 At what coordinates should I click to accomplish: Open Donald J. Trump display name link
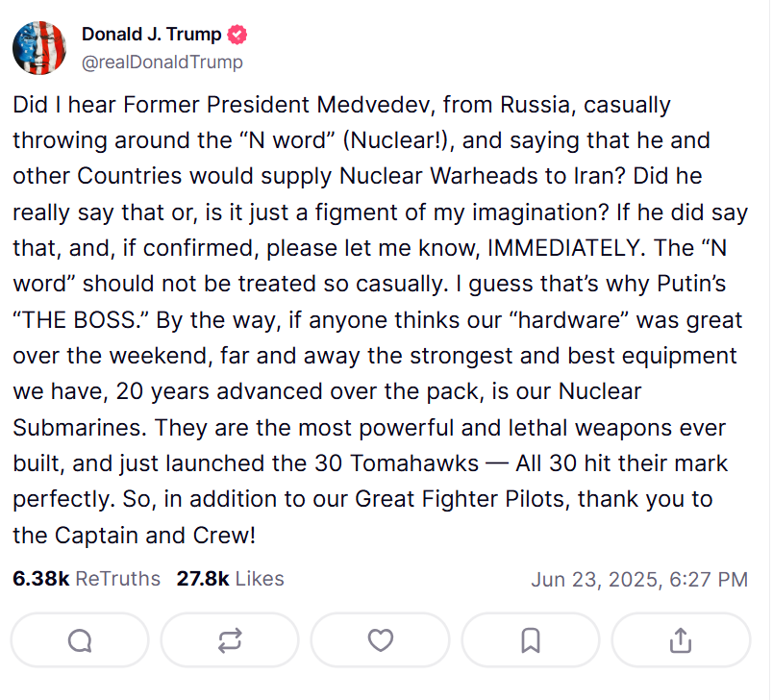click(x=151, y=34)
